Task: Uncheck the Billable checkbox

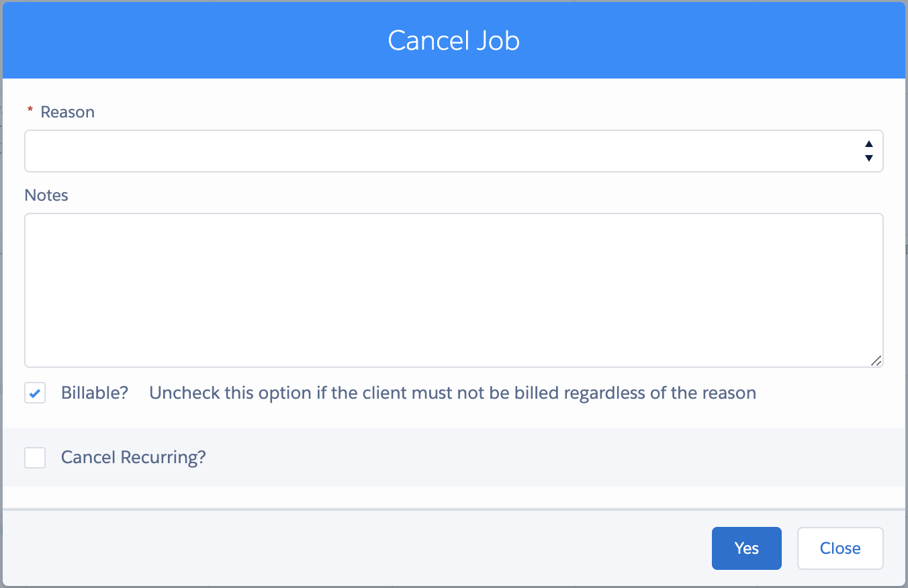Action: coord(35,393)
